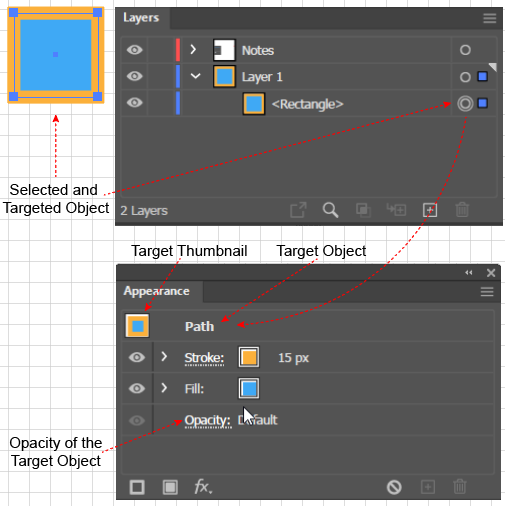Create a new layer in Layers panel
Screen dimensions: 505x506
point(430,210)
